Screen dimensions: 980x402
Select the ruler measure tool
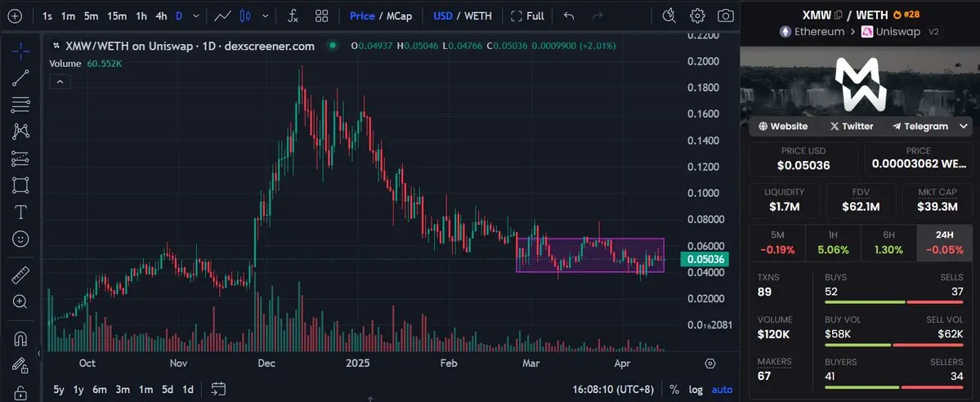pyautogui.click(x=20, y=275)
